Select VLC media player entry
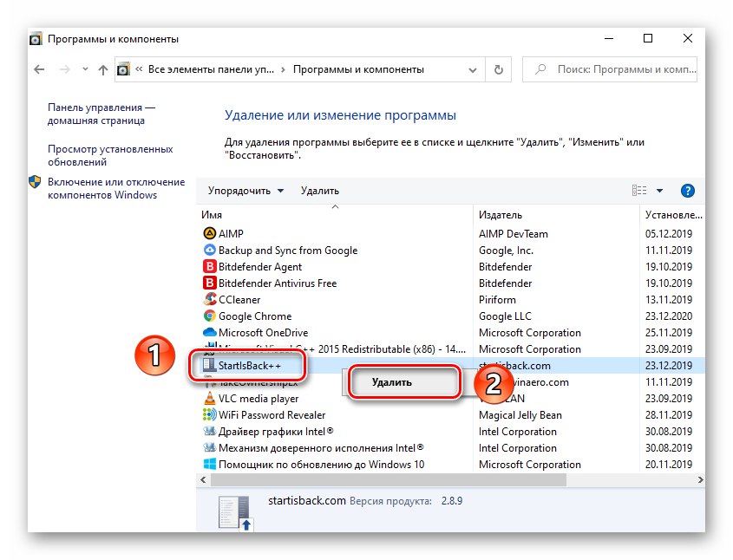733x560 pixels. coord(258,399)
